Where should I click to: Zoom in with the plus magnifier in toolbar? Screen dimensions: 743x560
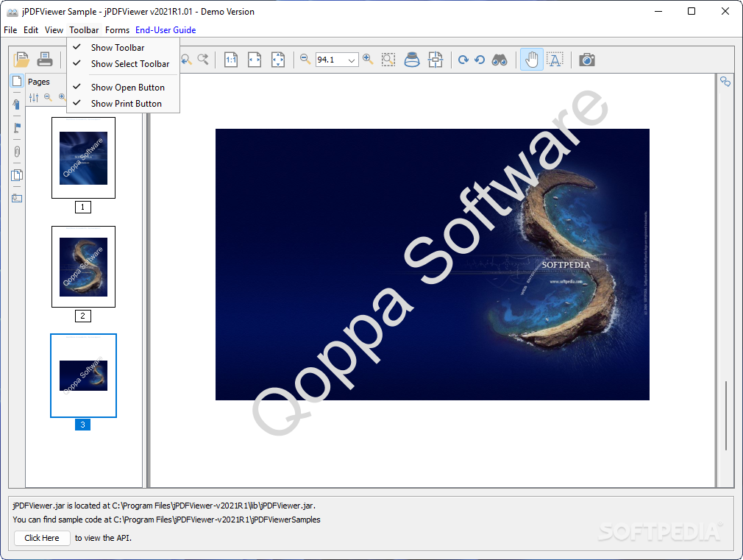pos(368,60)
